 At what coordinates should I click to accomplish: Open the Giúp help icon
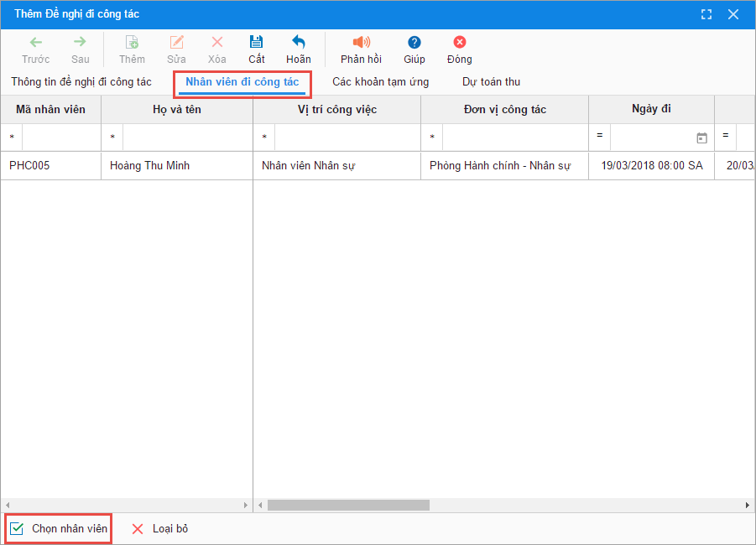[x=414, y=42]
